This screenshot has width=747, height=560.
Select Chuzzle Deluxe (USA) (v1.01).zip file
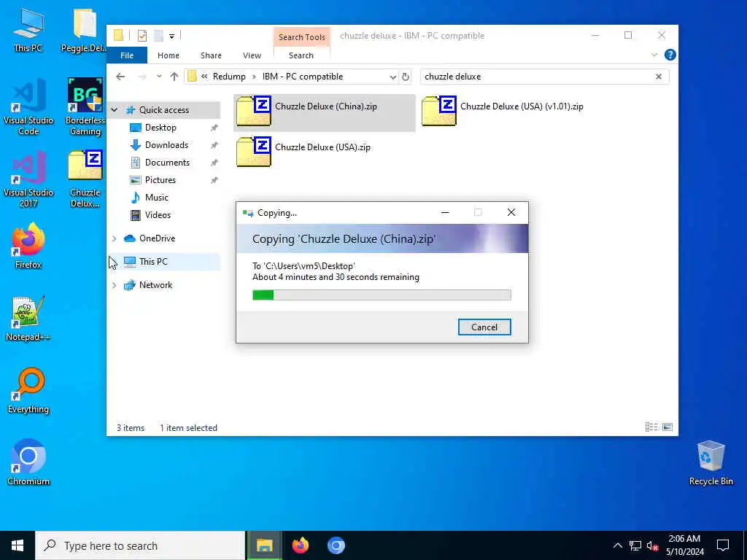(503, 112)
